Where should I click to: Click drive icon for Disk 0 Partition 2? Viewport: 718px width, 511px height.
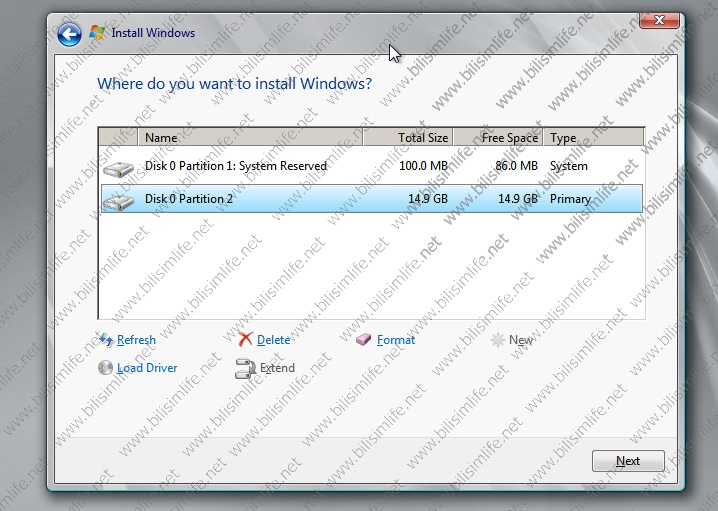pyautogui.click(x=118, y=201)
